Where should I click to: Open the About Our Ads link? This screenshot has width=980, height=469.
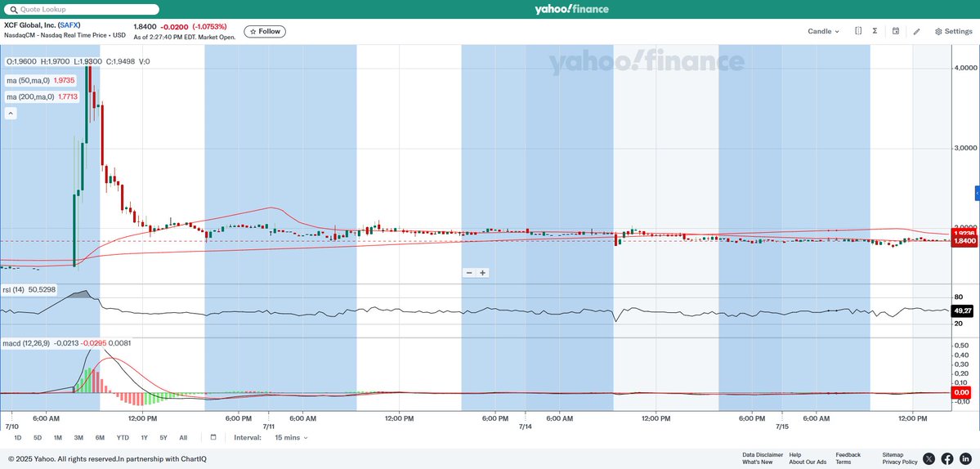coord(808,462)
